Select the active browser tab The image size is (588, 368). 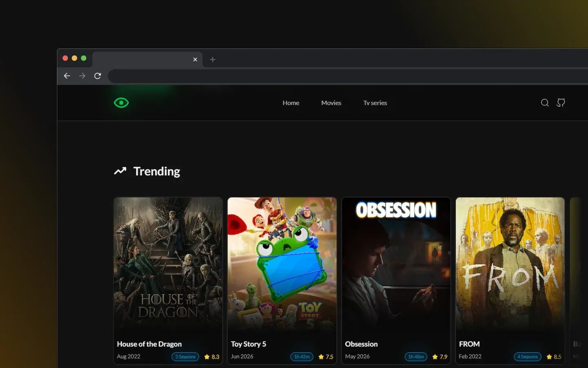pyautogui.click(x=147, y=59)
